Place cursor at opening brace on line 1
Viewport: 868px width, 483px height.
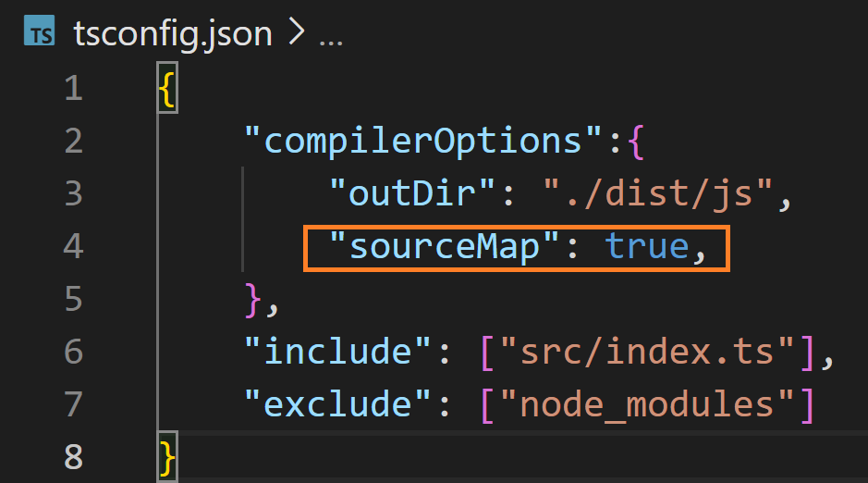click(x=167, y=89)
